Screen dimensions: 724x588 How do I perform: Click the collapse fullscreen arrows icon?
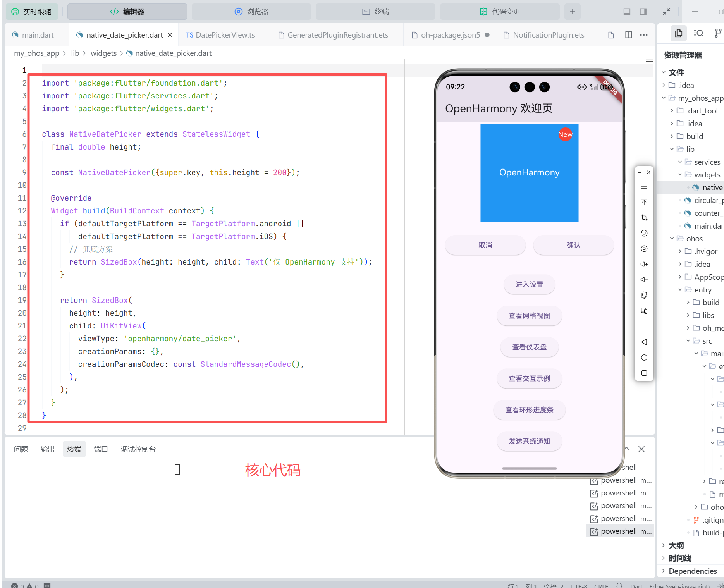[666, 12]
